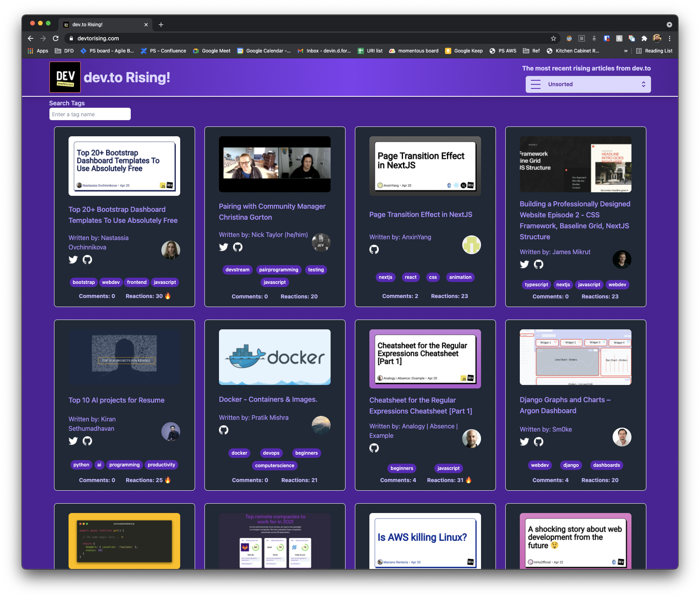
Task: Click the Chrome profile avatar icon
Action: tap(657, 38)
